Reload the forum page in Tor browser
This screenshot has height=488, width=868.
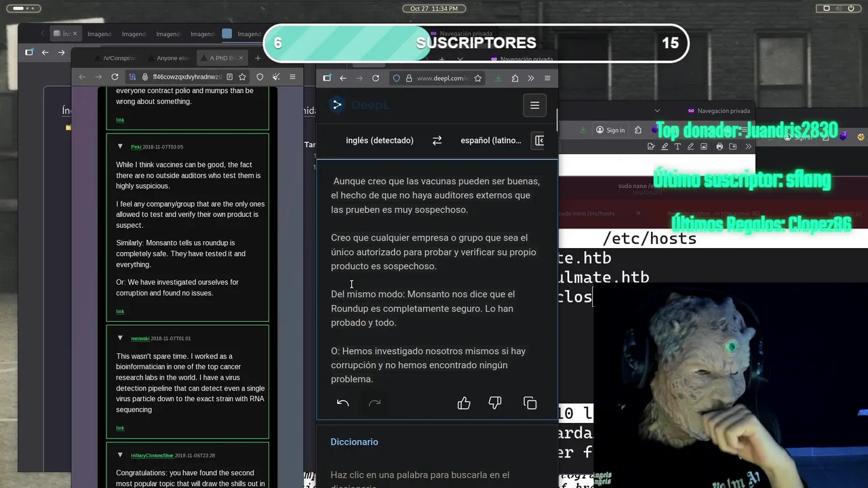[115, 77]
